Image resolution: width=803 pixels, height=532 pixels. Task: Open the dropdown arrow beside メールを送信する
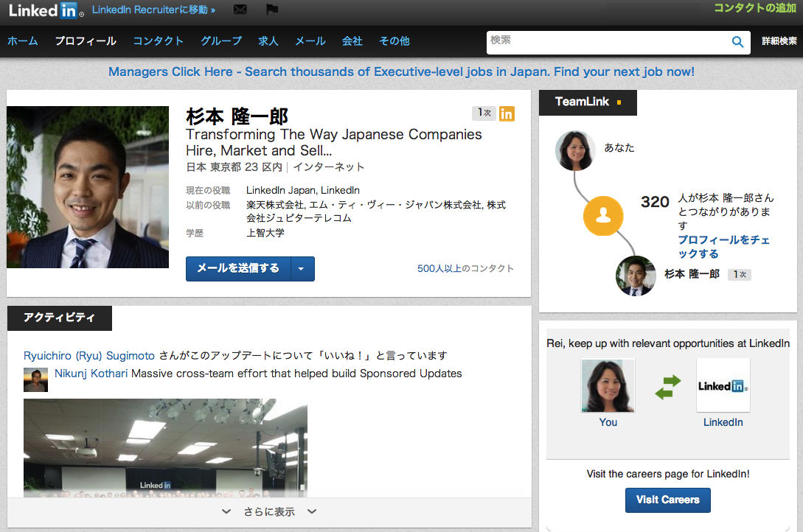(x=302, y=268)
